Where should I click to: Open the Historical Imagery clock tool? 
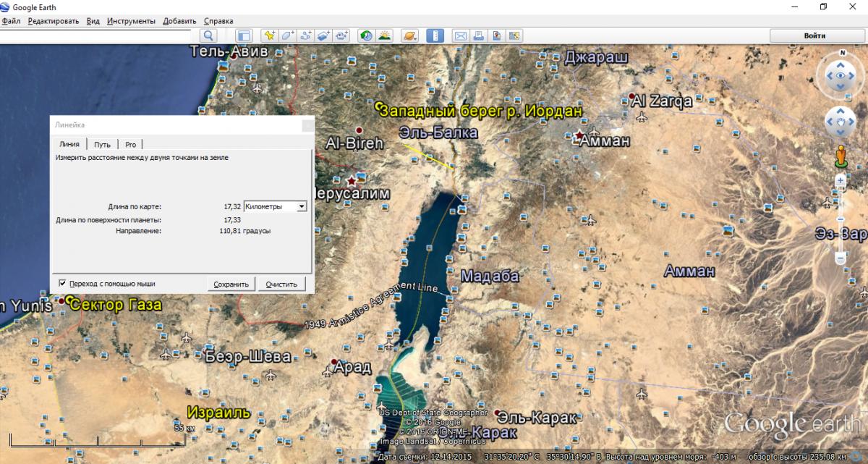click(x=367, y=35)
